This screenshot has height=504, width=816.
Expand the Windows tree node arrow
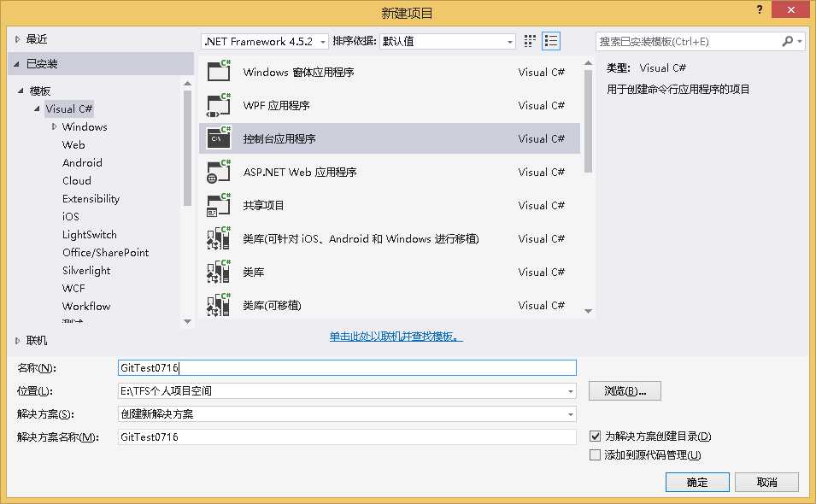(x=54, y=126)
